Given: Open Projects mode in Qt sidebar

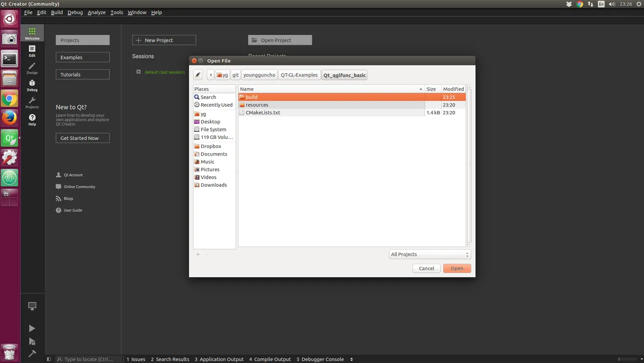Looking at the screenshot, I should pyautogui.click(x=32, y=102).
